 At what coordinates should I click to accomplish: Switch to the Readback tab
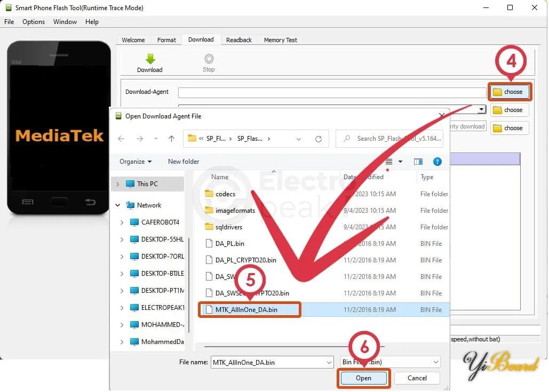238,40
